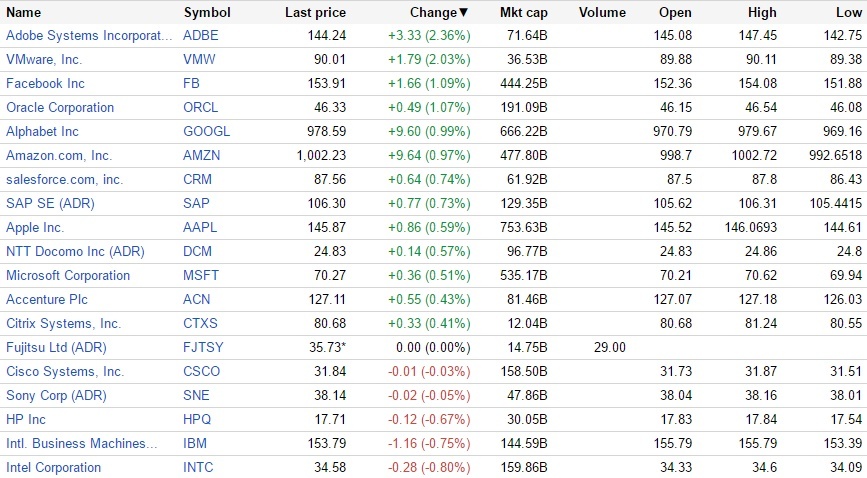Open Intl. Business Machines company link
Image resolution: width=867 pixels, height=478 pixels.
pos(82,443)
